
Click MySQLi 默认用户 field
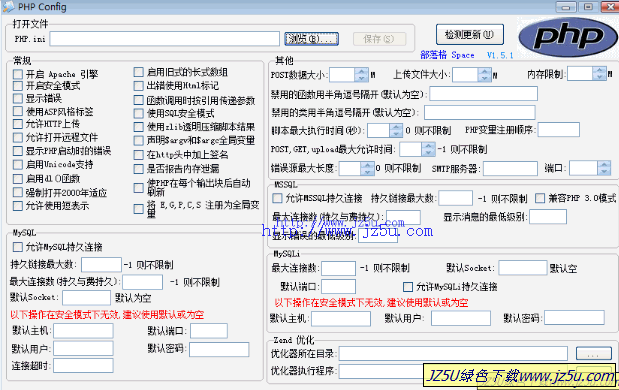click(461, 318)
